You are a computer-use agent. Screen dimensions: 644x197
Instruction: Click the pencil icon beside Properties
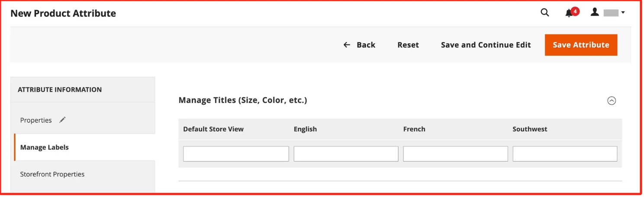63,120
